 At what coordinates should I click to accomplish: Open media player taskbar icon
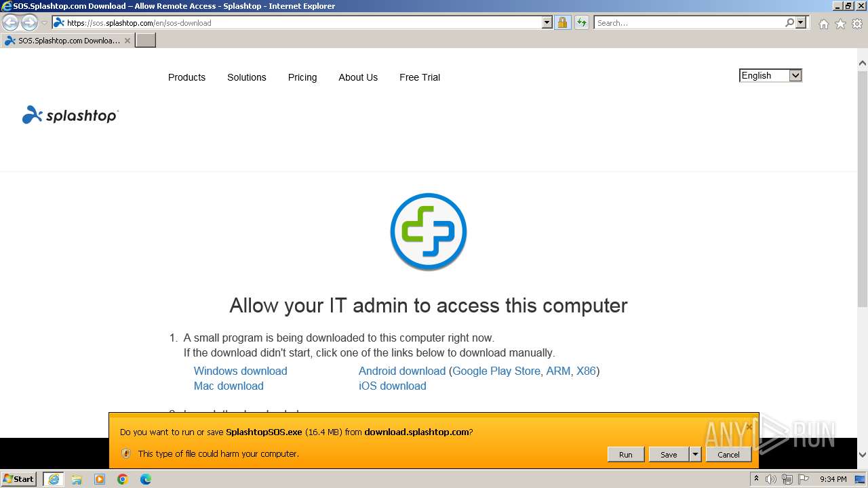tap(100, 479)
